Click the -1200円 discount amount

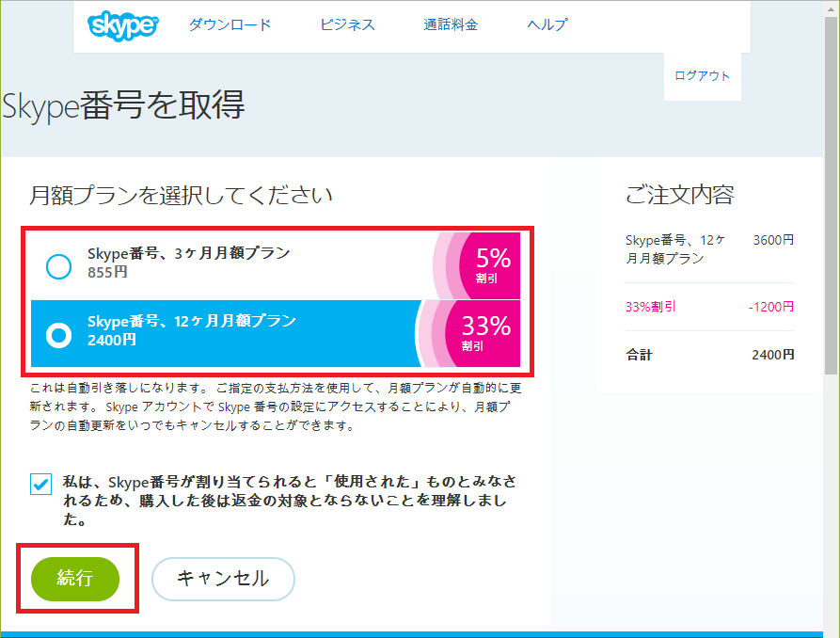771,307
